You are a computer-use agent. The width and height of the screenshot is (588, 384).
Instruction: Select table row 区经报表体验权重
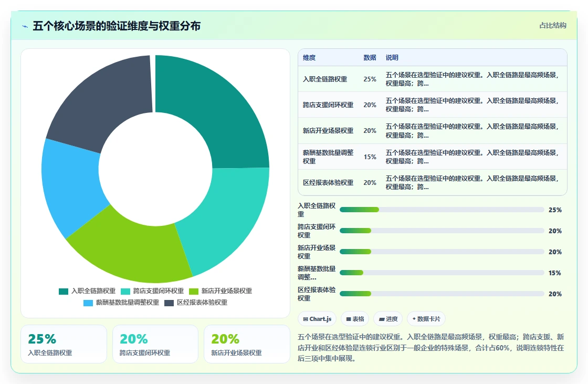pos(433,182)
